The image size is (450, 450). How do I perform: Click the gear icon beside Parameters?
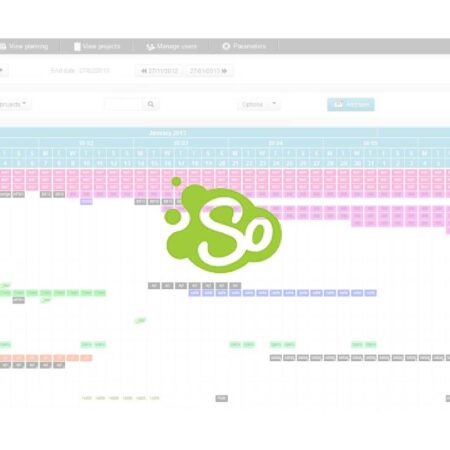pyautogui.click(x=226, y=46)
